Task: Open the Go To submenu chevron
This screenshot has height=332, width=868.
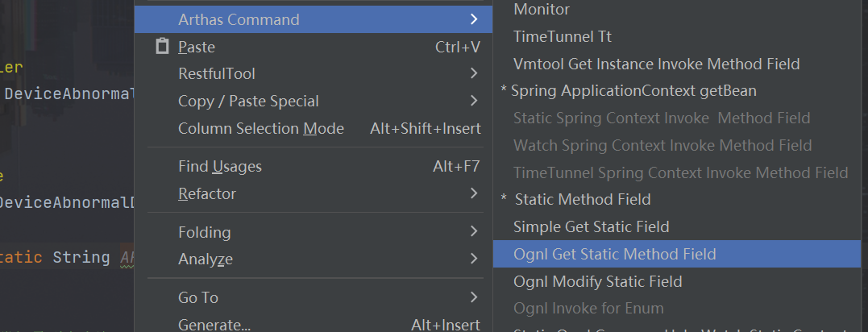Action: pyautogui.click(x=473, y=297)
